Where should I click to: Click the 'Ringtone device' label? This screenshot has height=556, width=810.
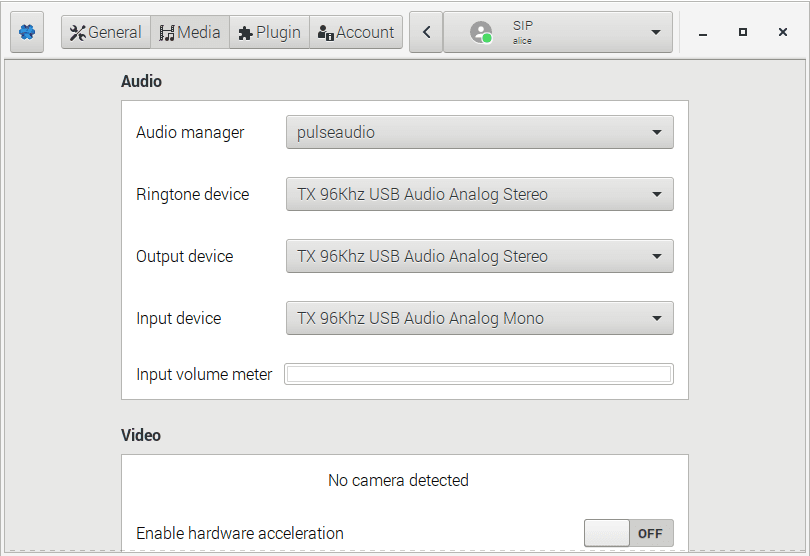[193, 194]
